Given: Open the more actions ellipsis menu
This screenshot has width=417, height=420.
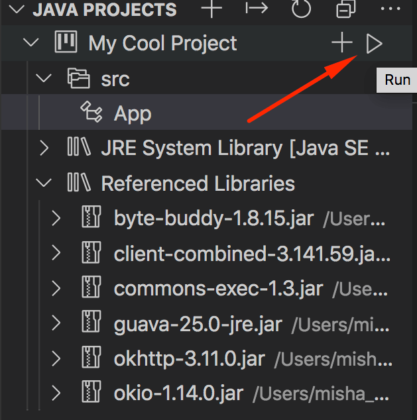Looking at the screenshot, I should pos(390,9).
